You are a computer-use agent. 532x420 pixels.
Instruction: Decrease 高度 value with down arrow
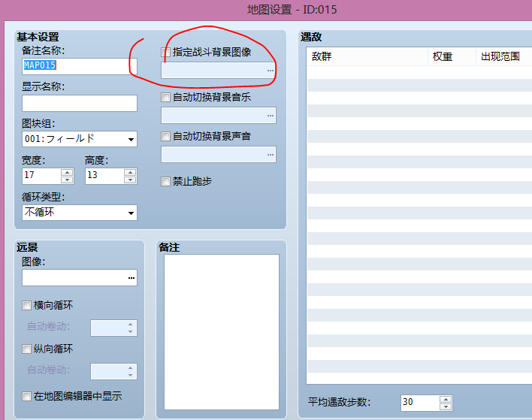pyautogui.click(x=130, y=180)
